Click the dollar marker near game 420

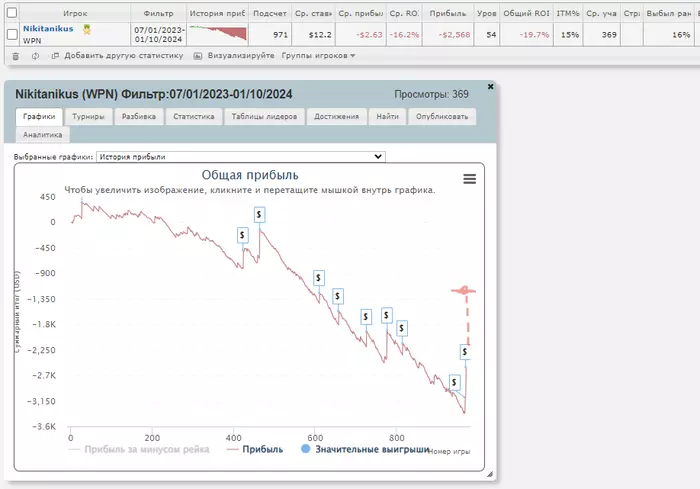[242, 235]
